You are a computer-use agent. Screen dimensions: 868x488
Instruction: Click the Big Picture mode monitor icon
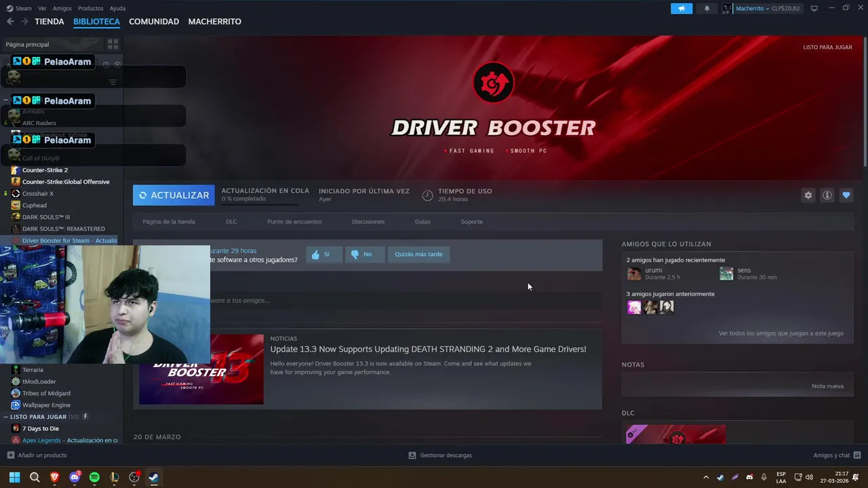(x=814, y=8)
